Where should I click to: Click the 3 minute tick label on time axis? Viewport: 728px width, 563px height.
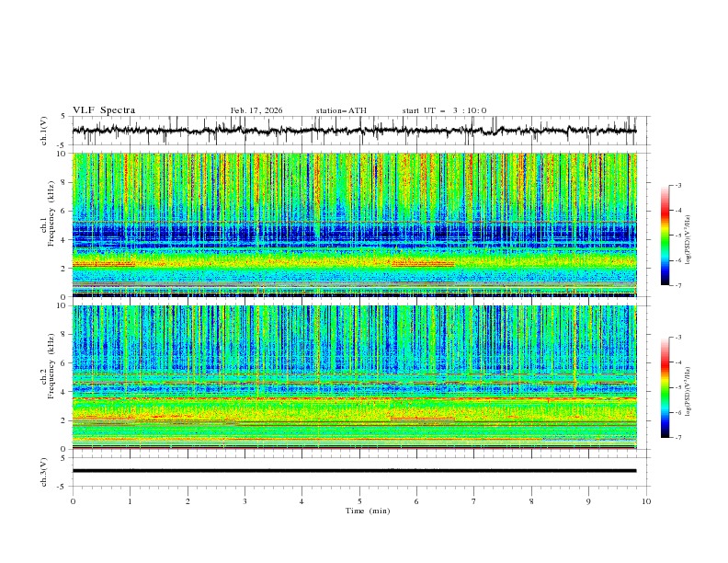click(245, 501)
